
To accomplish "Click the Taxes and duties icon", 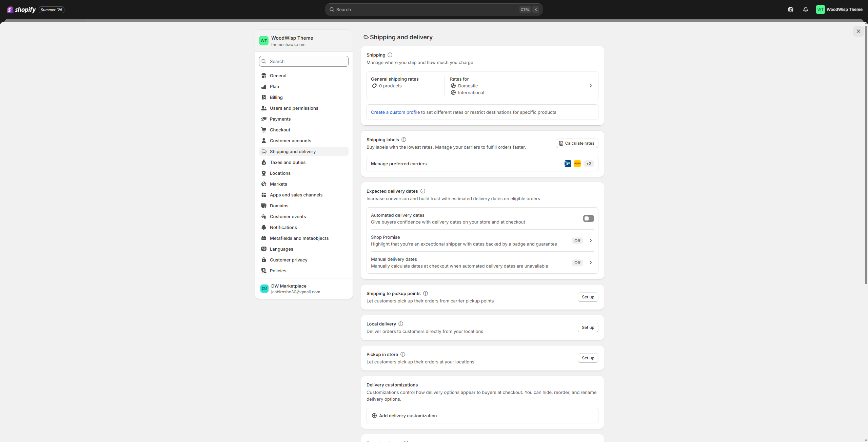I will (264, 162).
